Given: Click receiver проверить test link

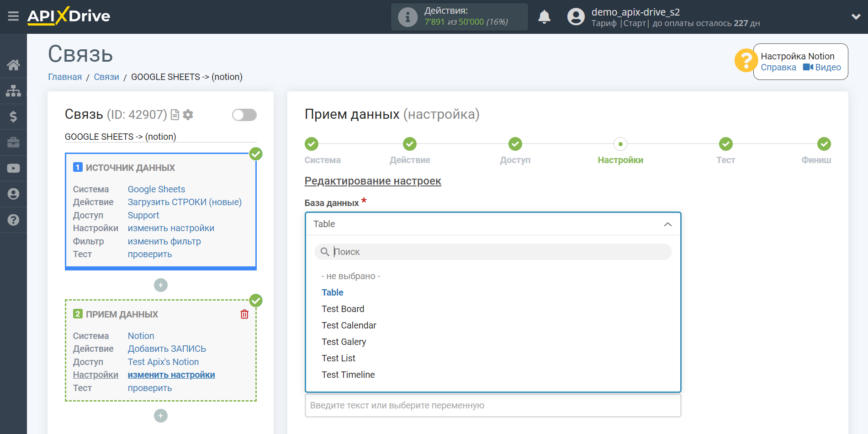Looking at the screenshot, I should click(150, 388).
